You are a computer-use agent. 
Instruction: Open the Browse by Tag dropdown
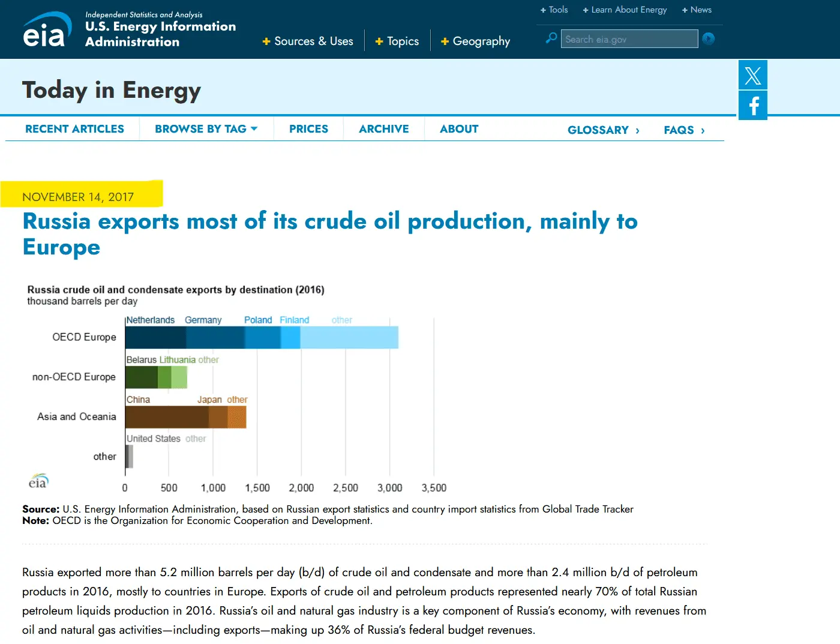[206, 129]
